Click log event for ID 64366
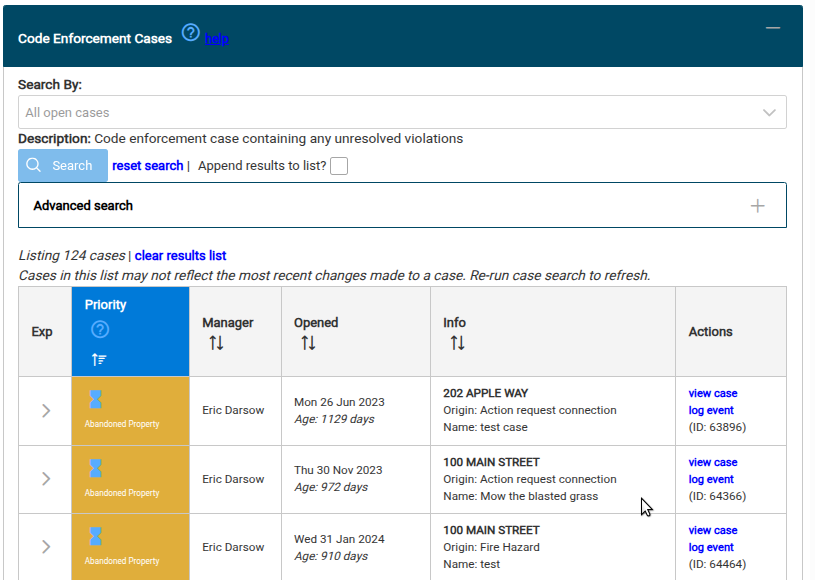This screenshot has width=815, height=580. (x=711, y=479)
